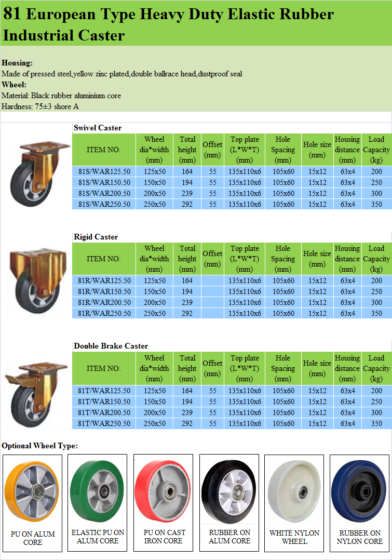Click offset 55 in 81T/WAR125.50 row

212,391
